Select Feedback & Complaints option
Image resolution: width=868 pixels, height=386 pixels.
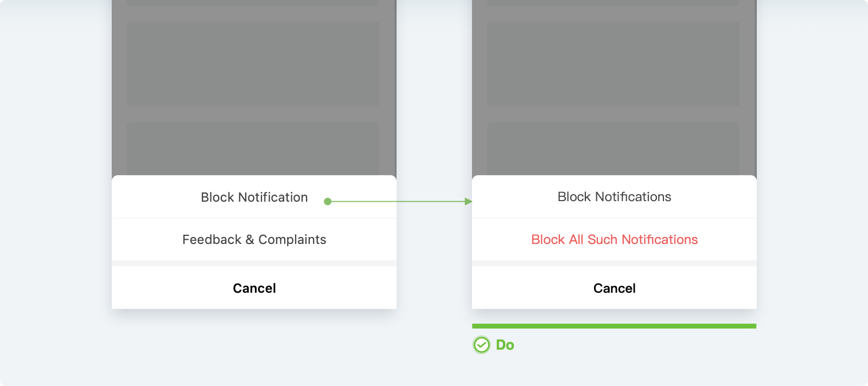pyautogui.click(x=254, y=240)
